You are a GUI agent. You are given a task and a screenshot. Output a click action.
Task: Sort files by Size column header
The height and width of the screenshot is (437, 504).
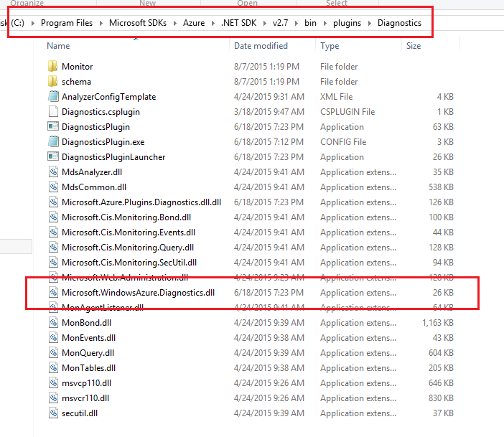(414, 46)
